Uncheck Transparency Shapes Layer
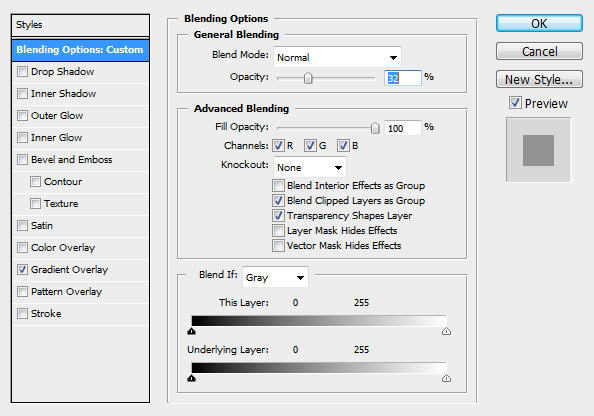The width and height of the screenshot is (594, 416). coord(278,216)
